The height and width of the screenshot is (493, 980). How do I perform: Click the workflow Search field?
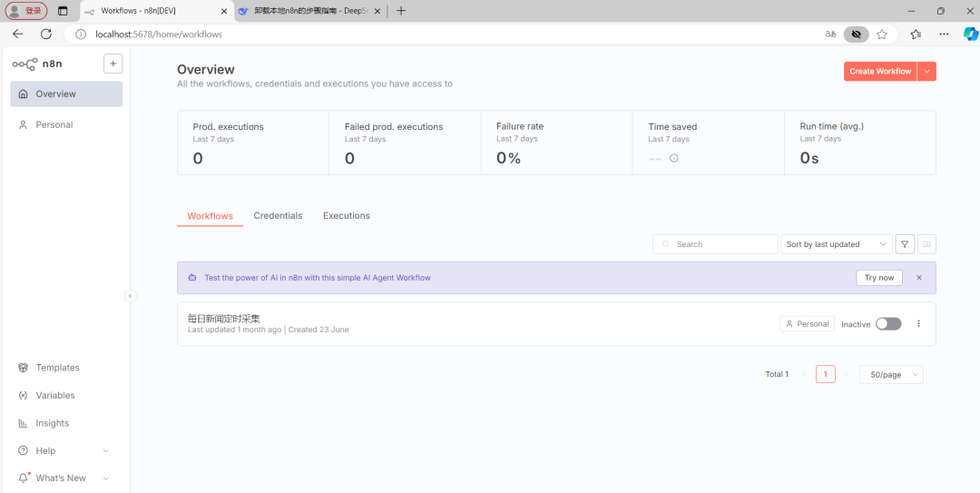tap(715, 244)
